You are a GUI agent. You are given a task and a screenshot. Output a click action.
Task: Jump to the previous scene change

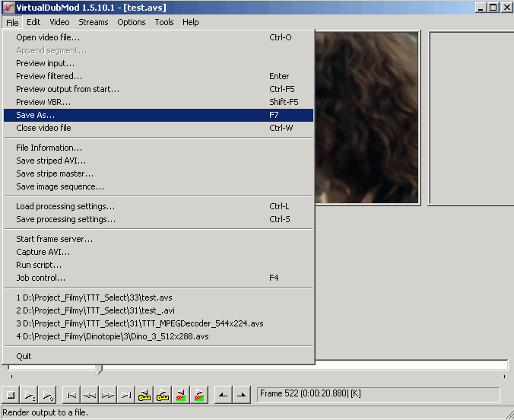coord(181,395)
